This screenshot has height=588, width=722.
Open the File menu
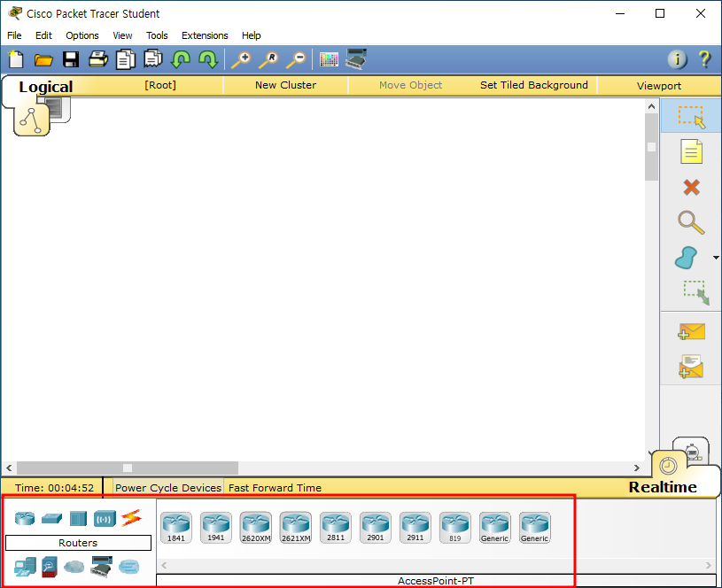[x=14, y=35]
